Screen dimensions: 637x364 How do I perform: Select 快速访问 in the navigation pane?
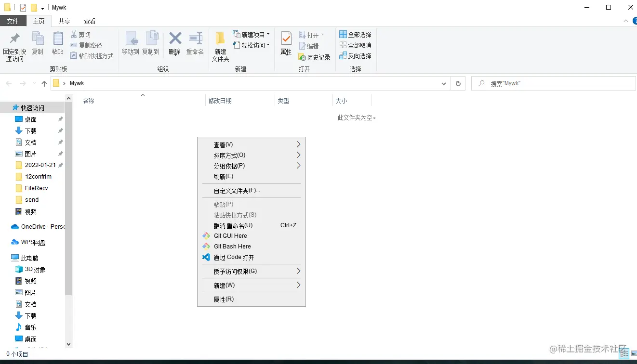[x=32, y=108]
